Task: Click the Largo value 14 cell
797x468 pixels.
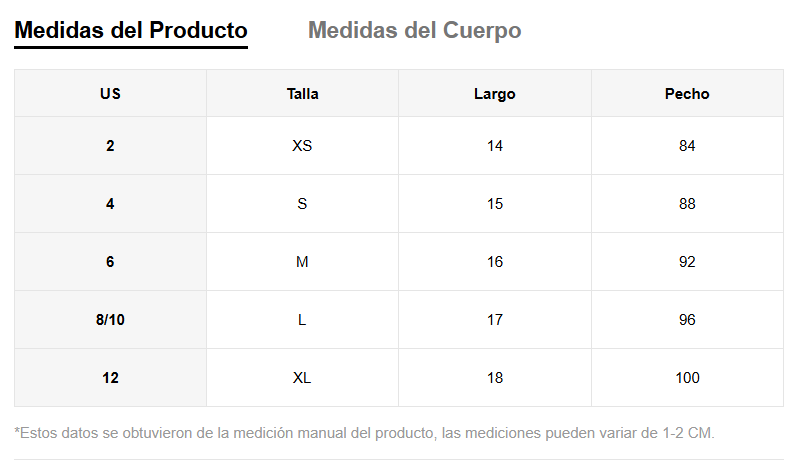Action: point(494,146)
